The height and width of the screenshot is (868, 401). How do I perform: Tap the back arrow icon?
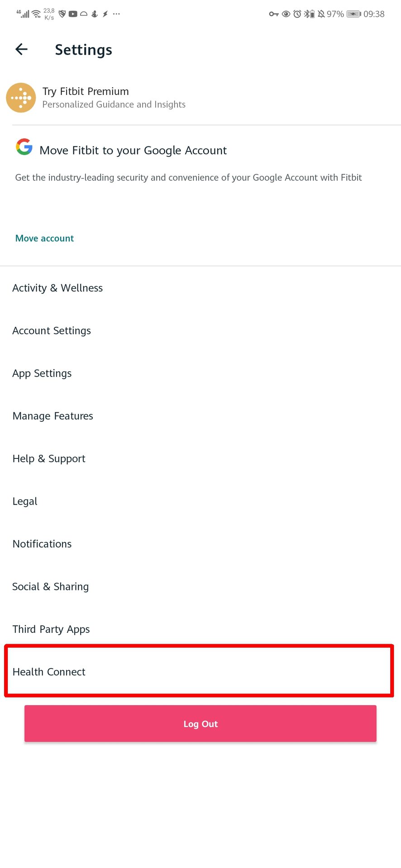[21, 49]
